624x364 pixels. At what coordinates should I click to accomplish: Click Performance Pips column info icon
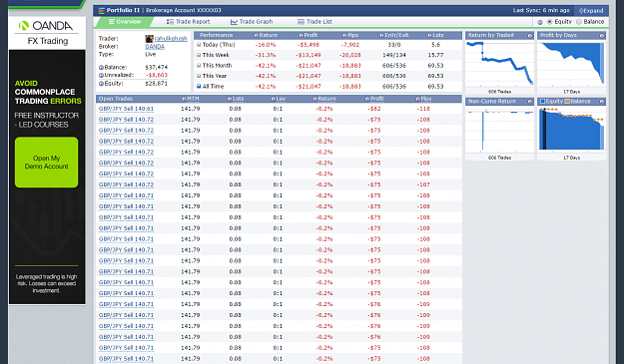coord(344,35)
